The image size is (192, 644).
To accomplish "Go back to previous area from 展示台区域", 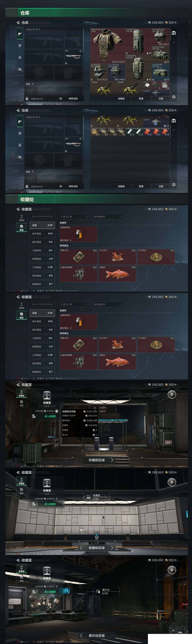I will point(81,635).
